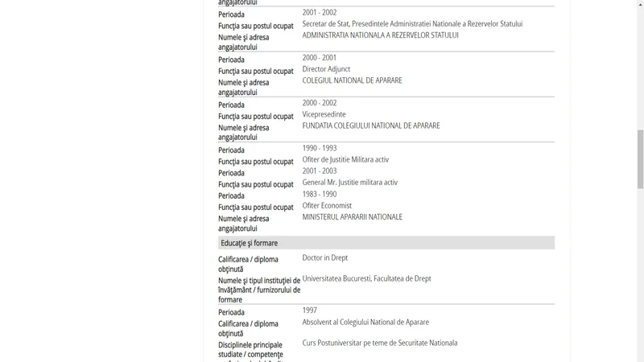
Task: Click 'FUNDATIA COLEGIULUI NATIONAL DE APARARE' text
Action: (371, 125)
